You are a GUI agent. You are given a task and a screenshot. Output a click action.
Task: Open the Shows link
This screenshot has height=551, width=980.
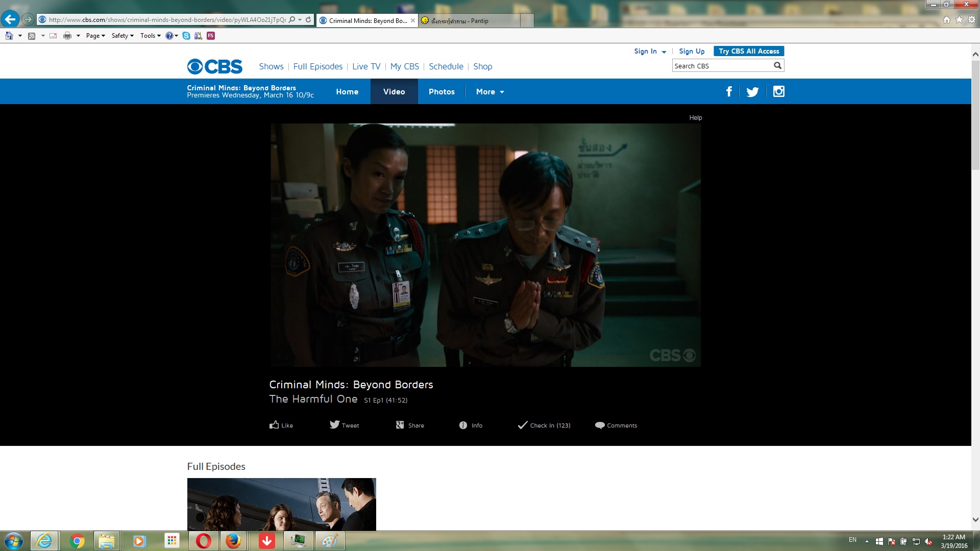271,66
